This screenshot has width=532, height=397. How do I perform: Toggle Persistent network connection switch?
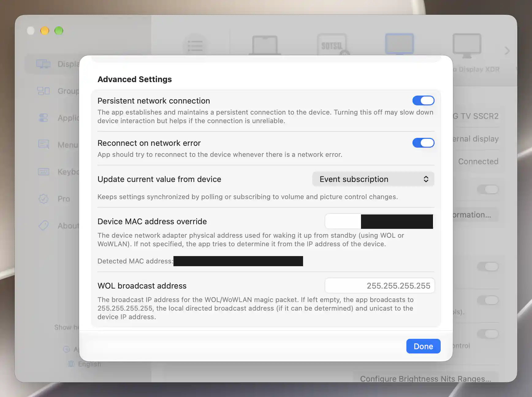pos(423,100)
